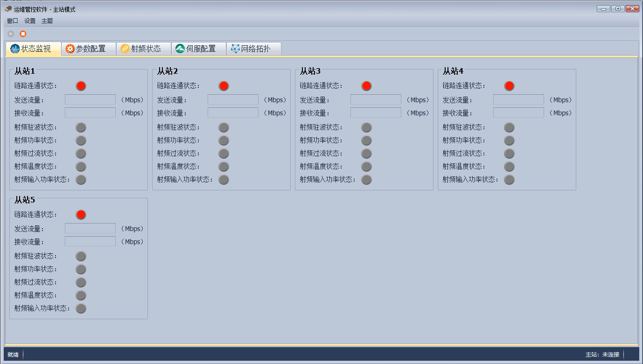
Task: Open the 设置 menu
Action: [x=30, y=21]
